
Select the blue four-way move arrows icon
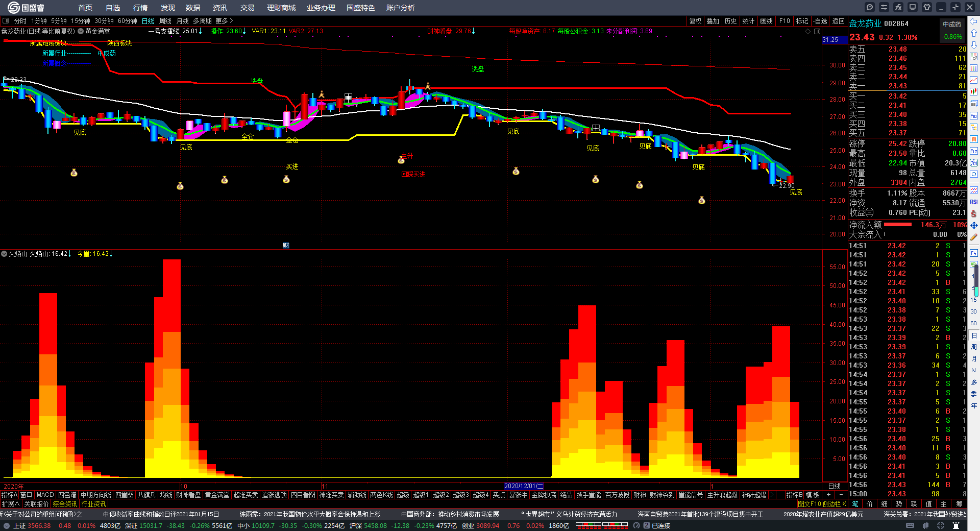coord(974,225)
